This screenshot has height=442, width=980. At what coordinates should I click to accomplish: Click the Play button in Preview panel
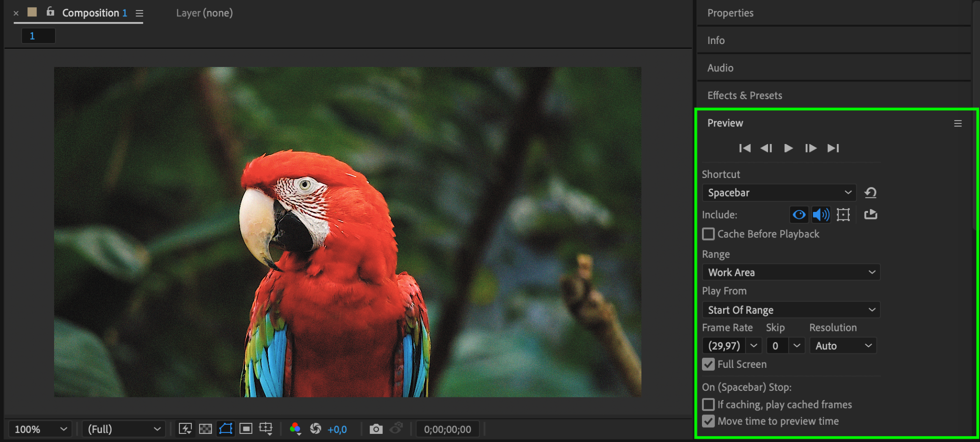tap(788, 148)
